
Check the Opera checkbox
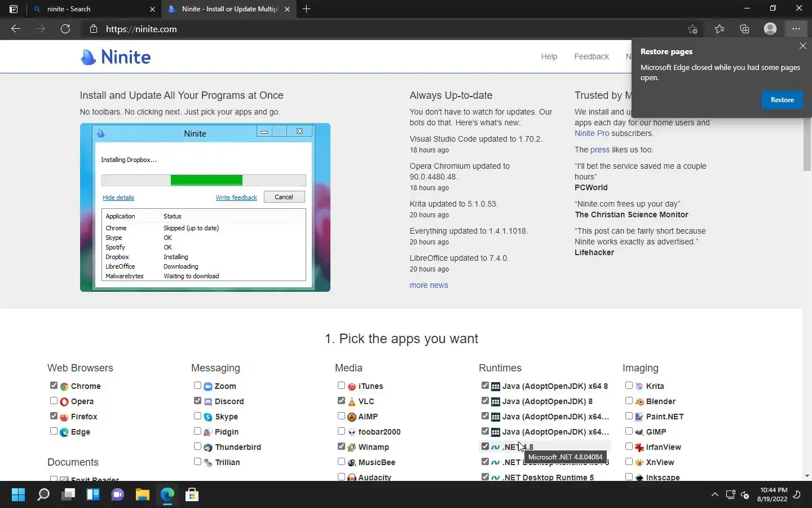pos(54,401)
